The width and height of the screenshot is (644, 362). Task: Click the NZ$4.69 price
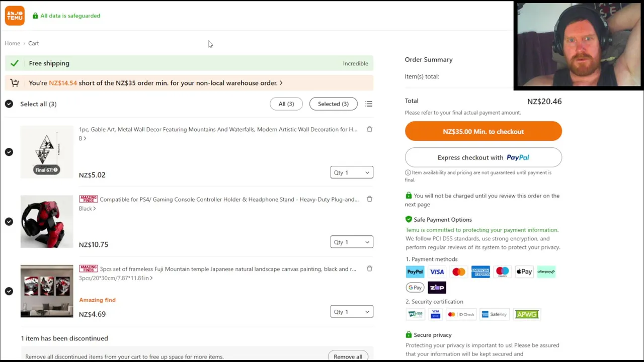[92, 314]
